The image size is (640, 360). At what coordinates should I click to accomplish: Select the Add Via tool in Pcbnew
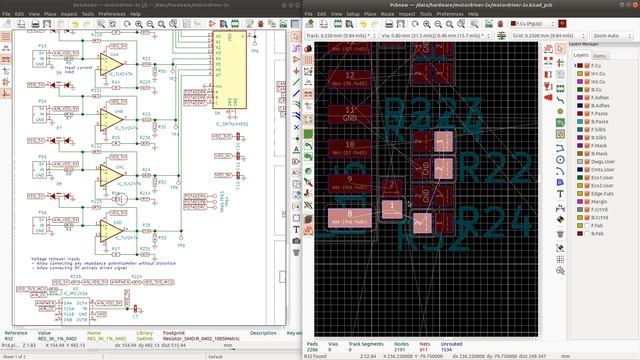[x=560, y=111]
